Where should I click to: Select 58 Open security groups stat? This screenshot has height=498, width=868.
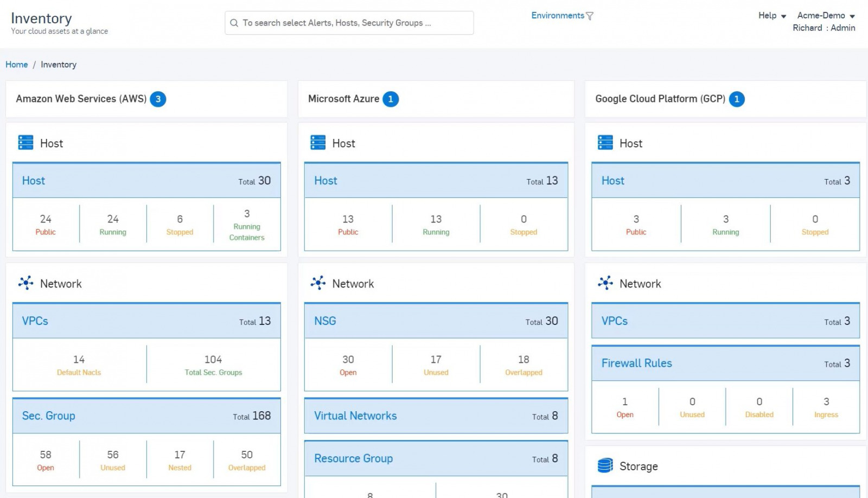[x=46, y=460]
